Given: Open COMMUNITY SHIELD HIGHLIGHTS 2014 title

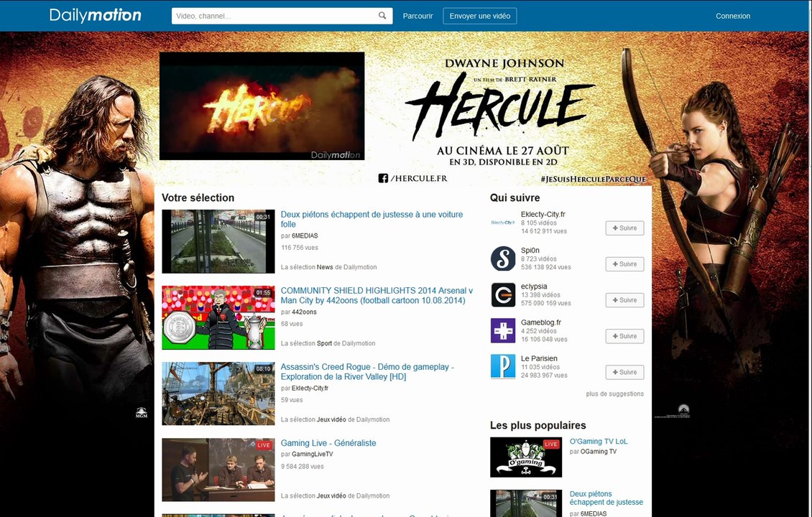Looking at the screenshot, I should click(377, 296).
